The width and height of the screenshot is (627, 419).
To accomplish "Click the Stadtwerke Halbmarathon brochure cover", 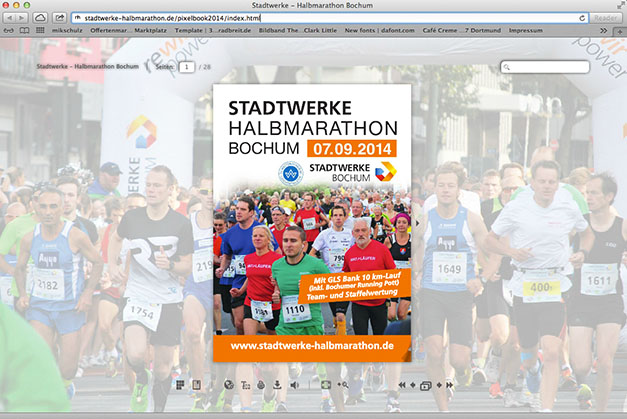I will 313,220.
